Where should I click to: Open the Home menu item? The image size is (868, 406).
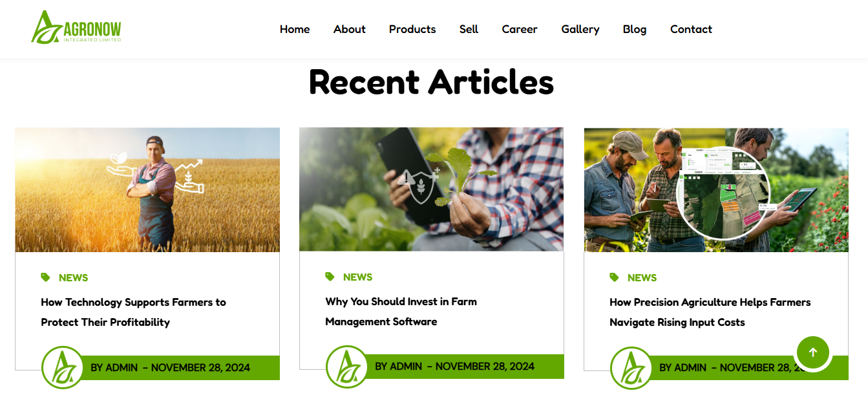pos(295,29)
